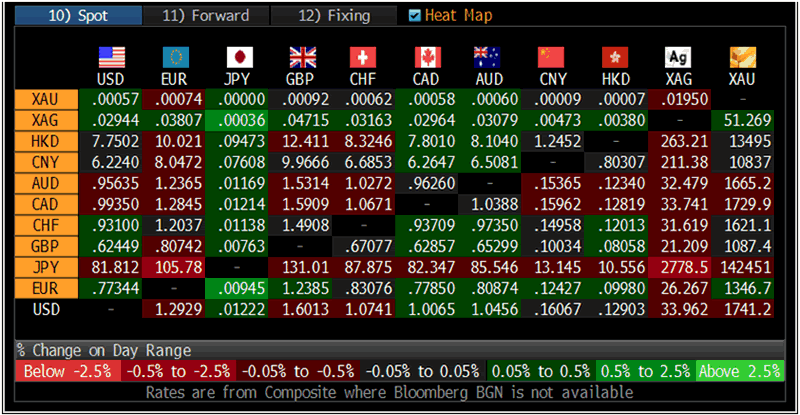Image resolution: width=800 pixels, height=415 pixels.
Task: Select the Australian flag above AUD
Action: click(x=491, y=56)
